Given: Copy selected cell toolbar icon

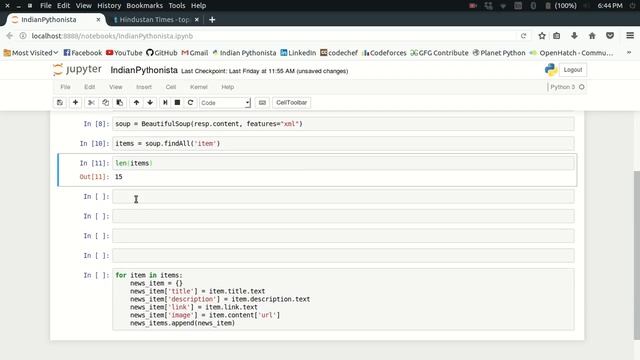Looking at the screenshot, I should tap(105, 102).
